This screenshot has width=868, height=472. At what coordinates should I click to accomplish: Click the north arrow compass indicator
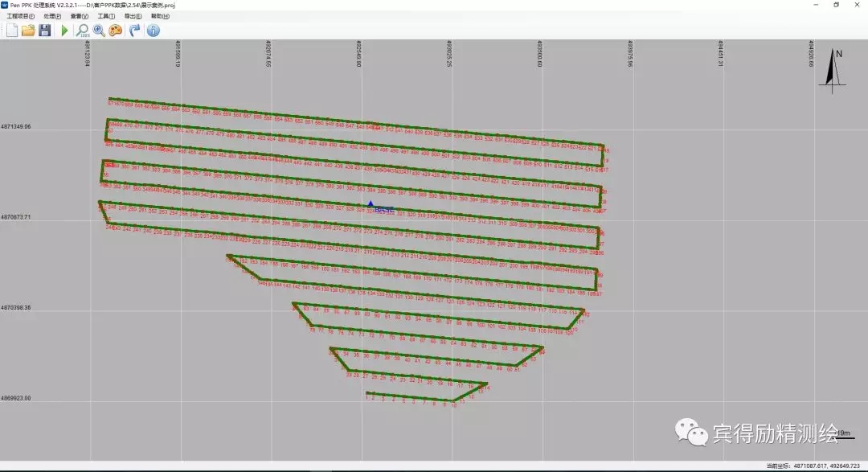(837, 68)
